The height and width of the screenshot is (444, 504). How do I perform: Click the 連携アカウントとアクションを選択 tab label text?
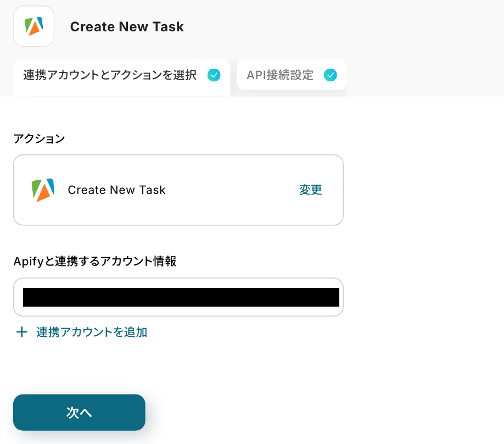coord(110,75)
